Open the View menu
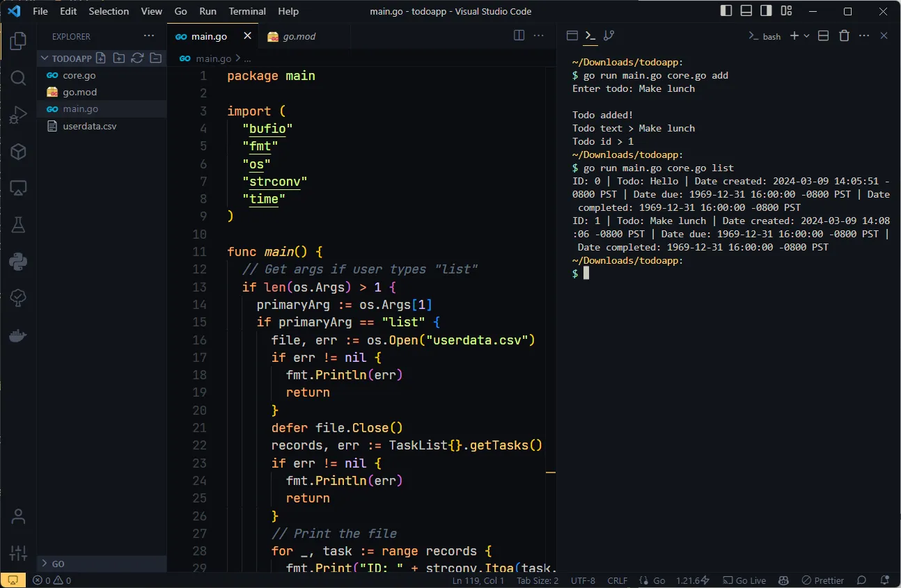Screen dimensions: 901x588 pos(151,11)
